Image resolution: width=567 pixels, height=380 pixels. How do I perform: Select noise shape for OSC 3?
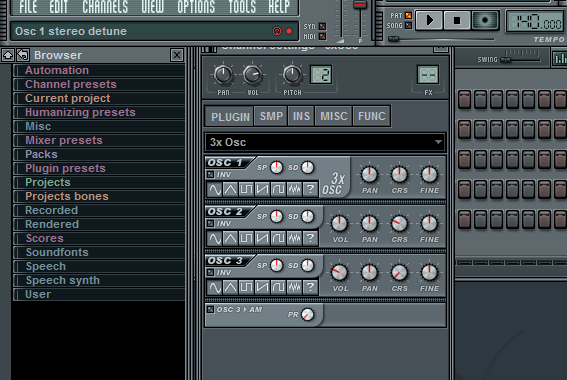pyautogui.click(x=294, y=287)
